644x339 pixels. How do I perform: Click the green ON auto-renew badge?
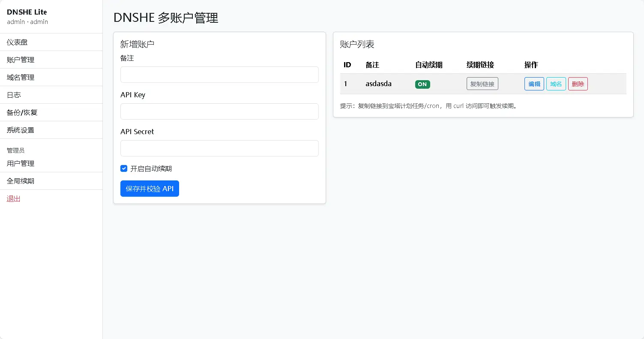(422, 84)
